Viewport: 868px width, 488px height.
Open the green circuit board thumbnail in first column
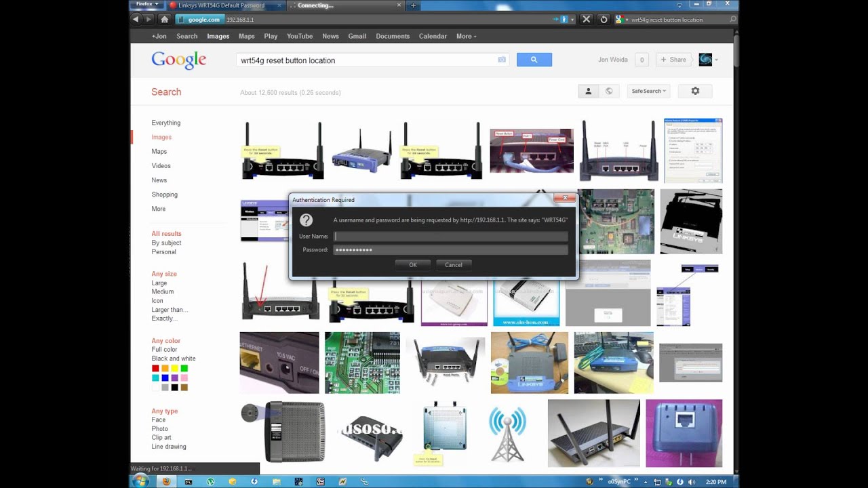pos(362,363)
